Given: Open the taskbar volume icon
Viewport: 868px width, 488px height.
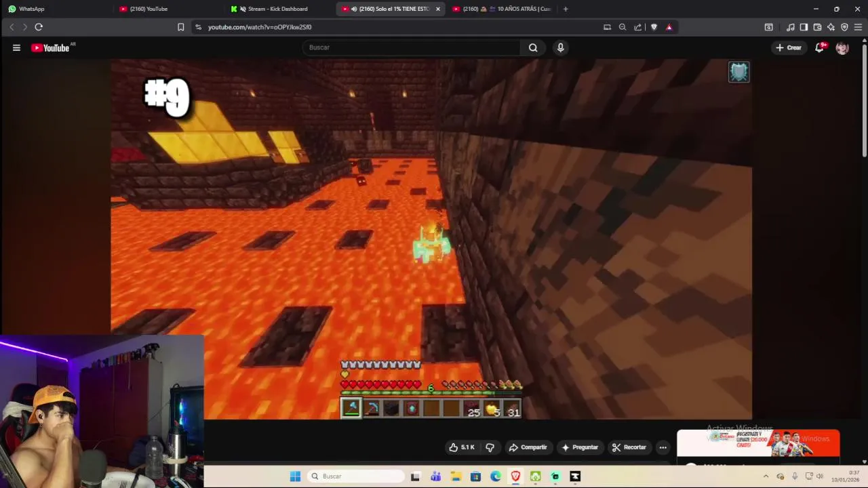Looking at the screenshot, I should coord(820,476).
